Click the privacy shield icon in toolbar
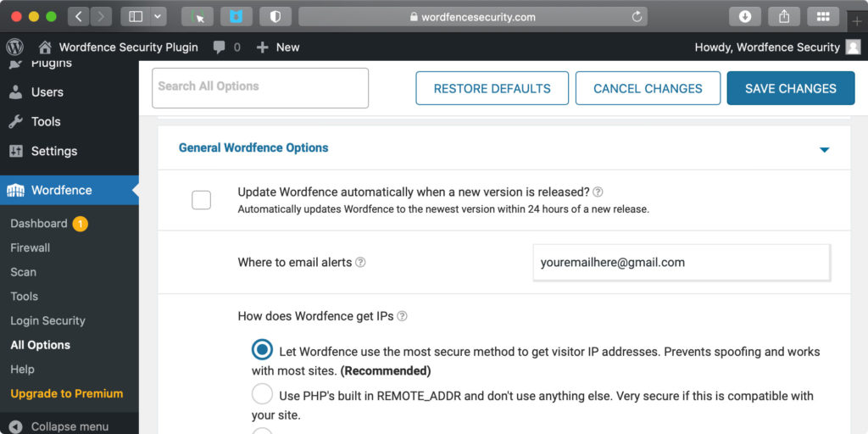Image resolution: width=868 pixels, height=434 pixels. 275,17
